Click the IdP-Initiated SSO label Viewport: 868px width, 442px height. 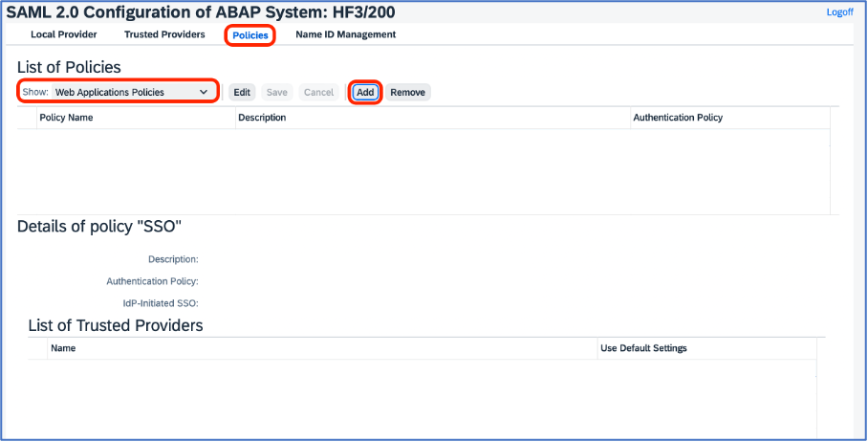[x=161, y=303]
